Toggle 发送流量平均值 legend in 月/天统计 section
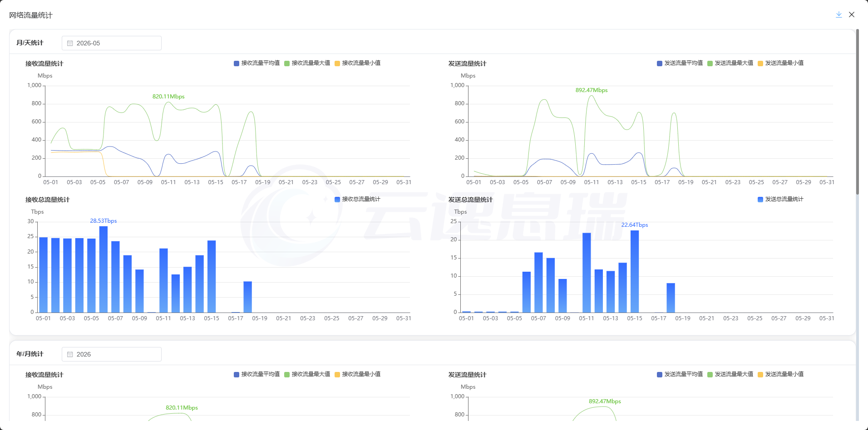868x430 pixels. tap(680, 63)
